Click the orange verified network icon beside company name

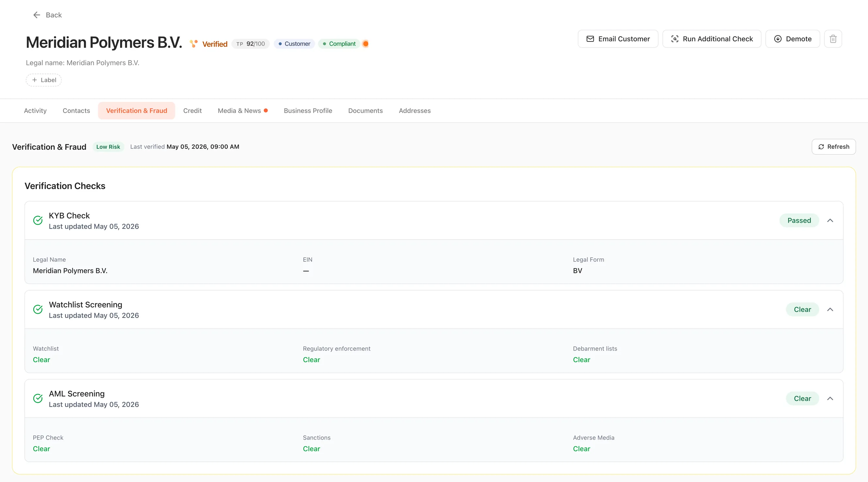pos(194,44)
